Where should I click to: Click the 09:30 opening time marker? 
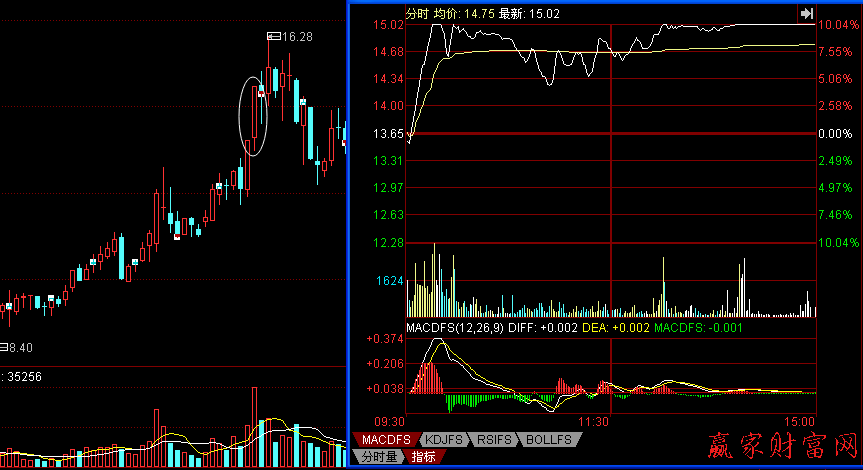pyautogui.click(x=391, y=422)
